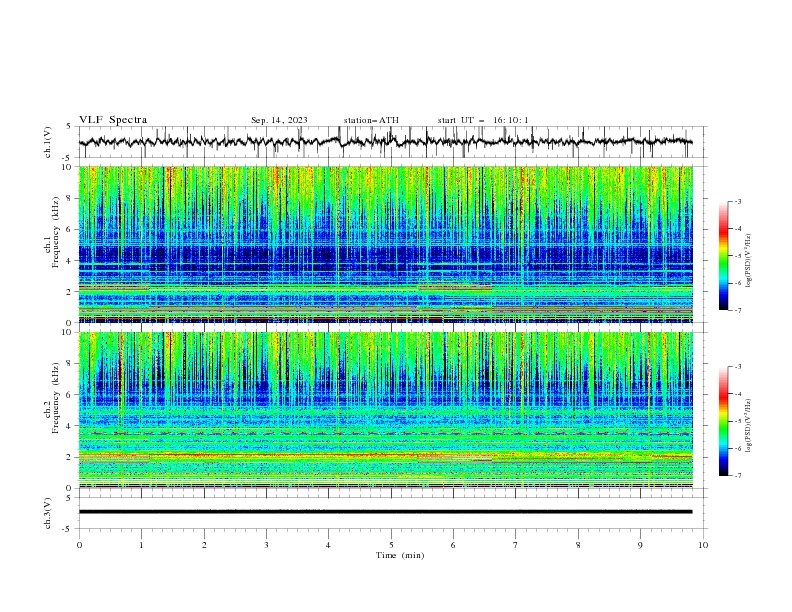Click the ch.2 spectrogram panel
The height and width of the screenshot is (612, 792).
click(386, 410)
